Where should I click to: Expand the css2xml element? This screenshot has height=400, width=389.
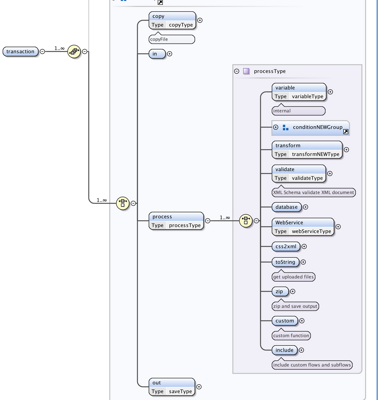pyautogui.click(x=304, y=247)
